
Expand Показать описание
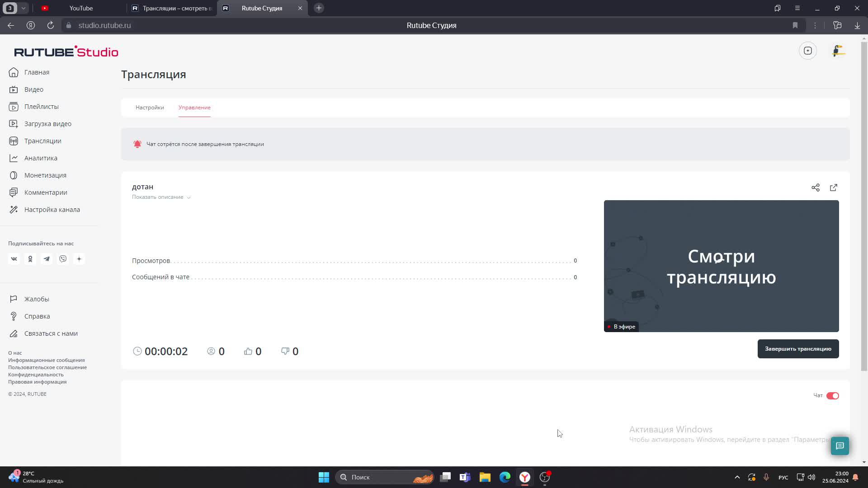coord(161,197)
